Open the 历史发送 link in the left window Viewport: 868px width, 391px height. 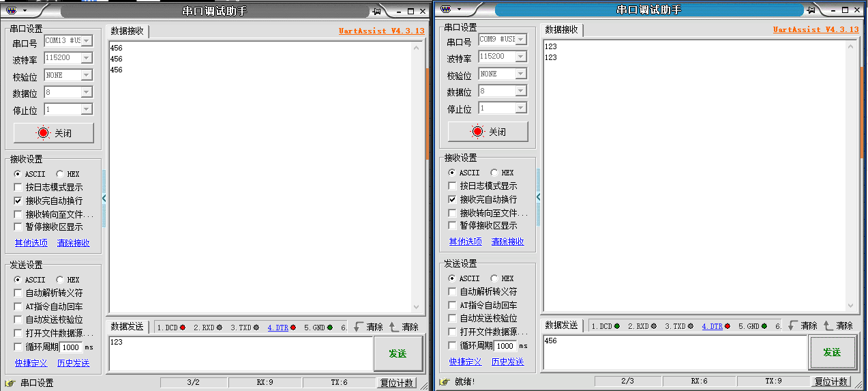click(73, 363)
